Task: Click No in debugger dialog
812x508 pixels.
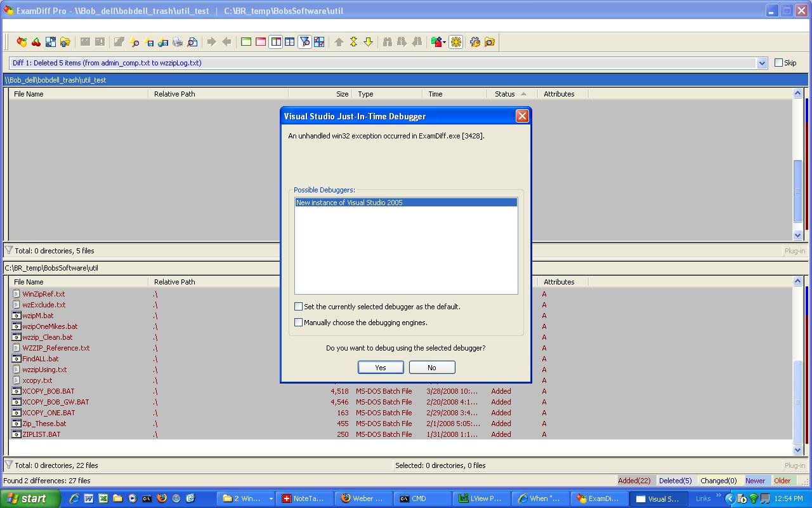Action: [x=432, y=368]
